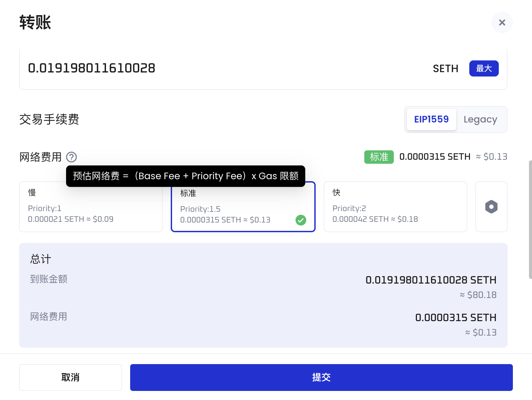Click the 交易手续费 heading
Screen dimensions: 532x400
tap(49, 119)
